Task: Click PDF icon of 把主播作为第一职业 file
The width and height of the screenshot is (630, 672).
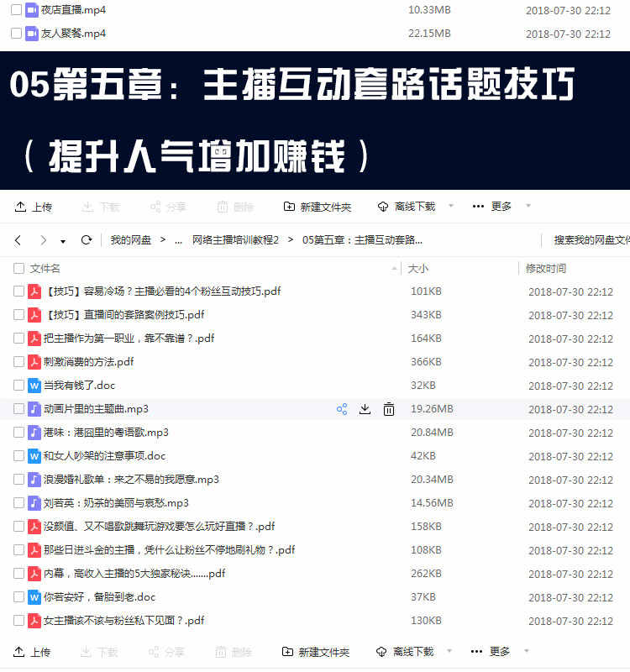Action: 34,339
